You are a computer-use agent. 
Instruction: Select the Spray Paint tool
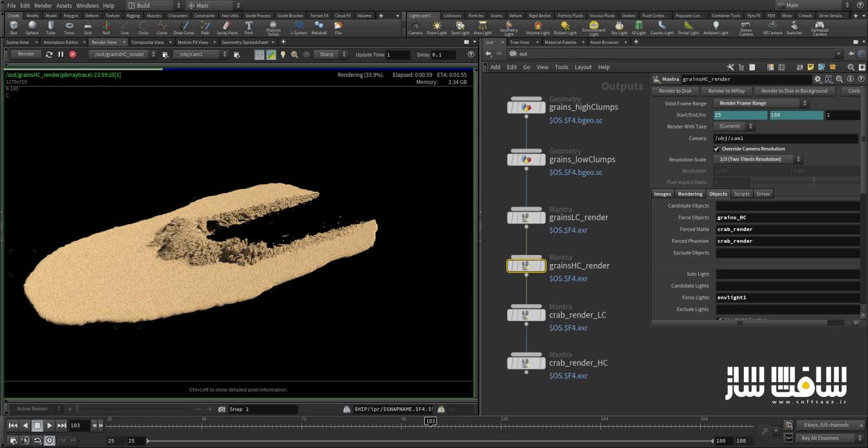pos(227,28)
